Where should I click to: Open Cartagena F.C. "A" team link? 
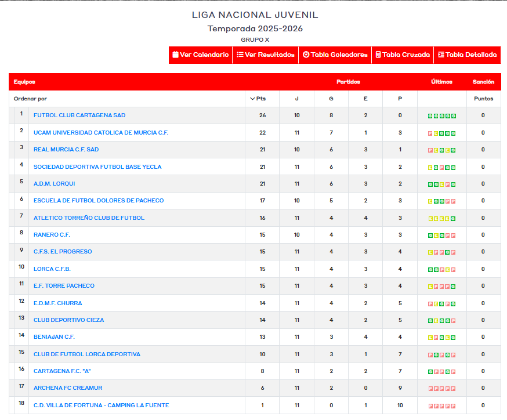click(62, 371)
